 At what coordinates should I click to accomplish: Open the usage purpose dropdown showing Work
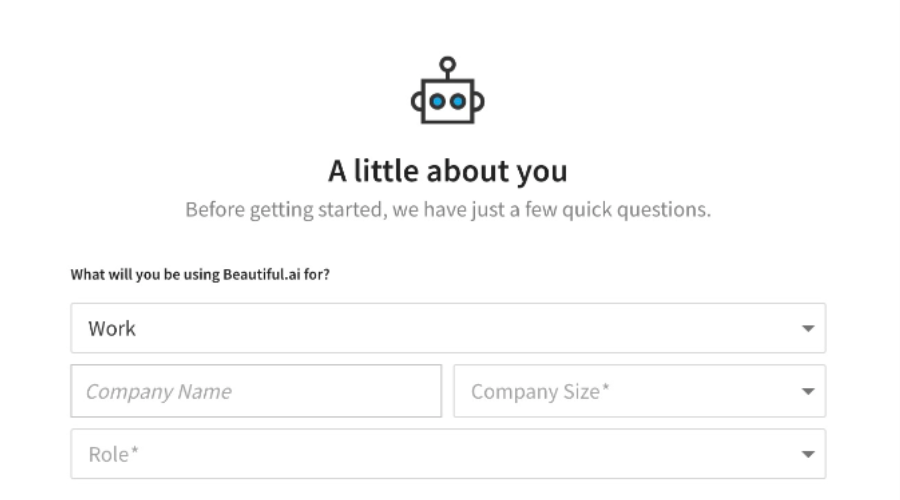click(448, 328)
